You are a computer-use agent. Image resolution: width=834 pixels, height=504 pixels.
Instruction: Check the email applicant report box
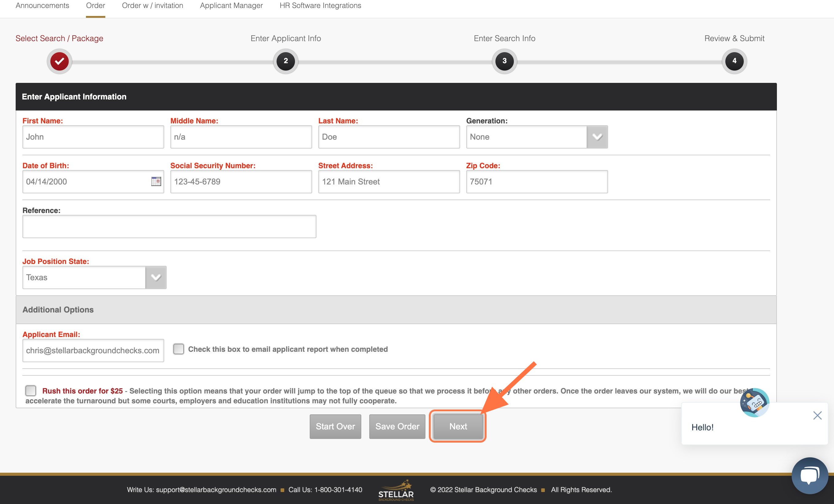click(x=178, y=349)
